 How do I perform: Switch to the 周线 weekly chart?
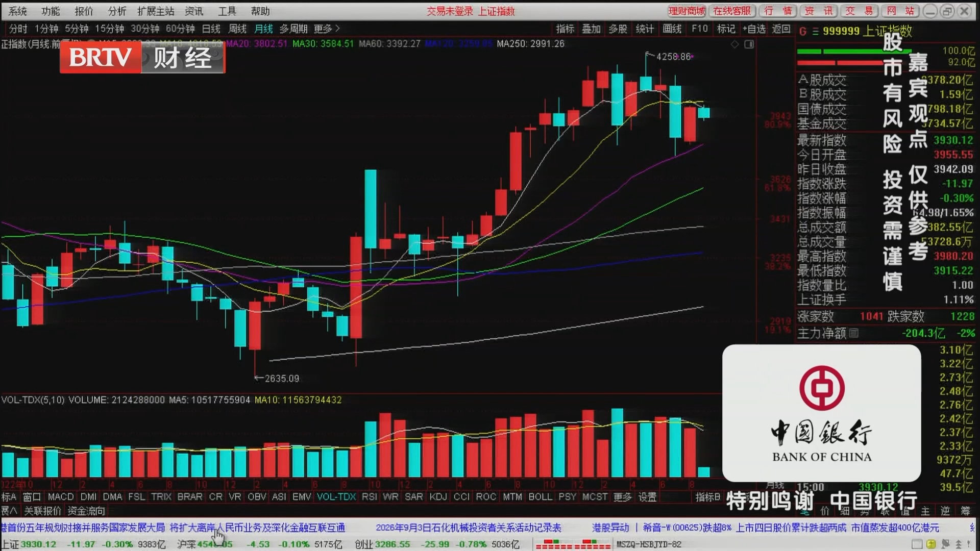(237, 29)
